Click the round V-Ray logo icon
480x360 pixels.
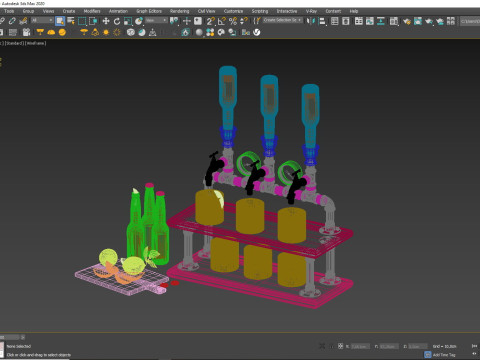256,32
